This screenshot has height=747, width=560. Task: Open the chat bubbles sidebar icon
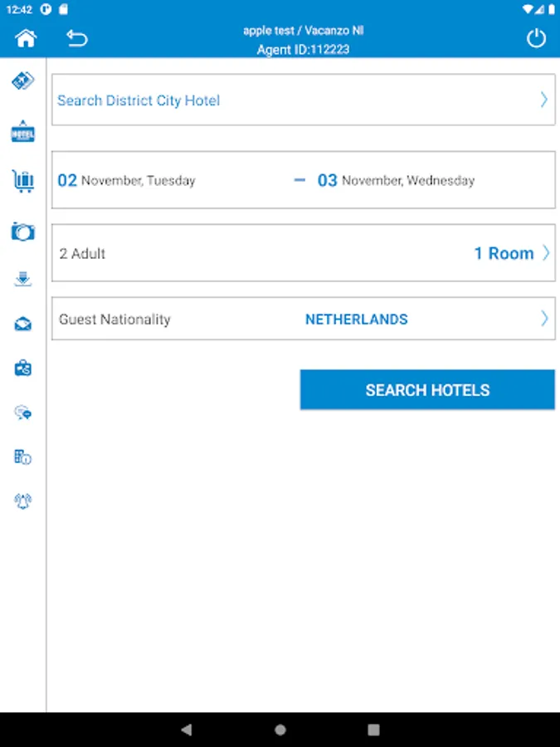coord(23,413)
